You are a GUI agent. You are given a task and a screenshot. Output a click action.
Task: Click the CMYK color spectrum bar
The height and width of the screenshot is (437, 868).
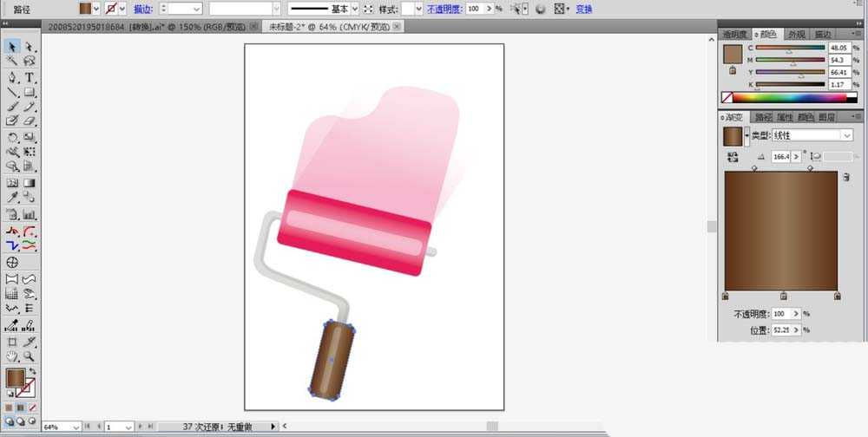(786, 98)
